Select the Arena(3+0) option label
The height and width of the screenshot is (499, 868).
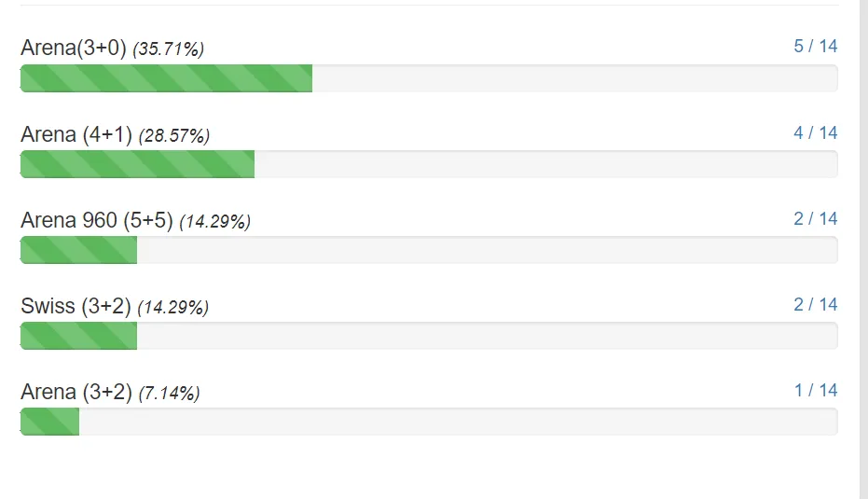(x=73, y=49)
